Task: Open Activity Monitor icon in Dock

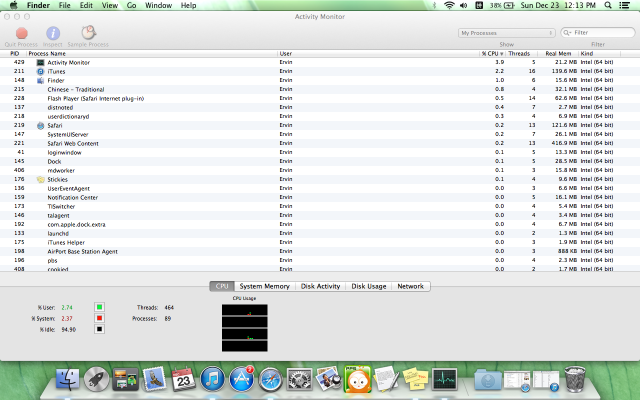Action: pyautogui.click(x=444, y=380)
